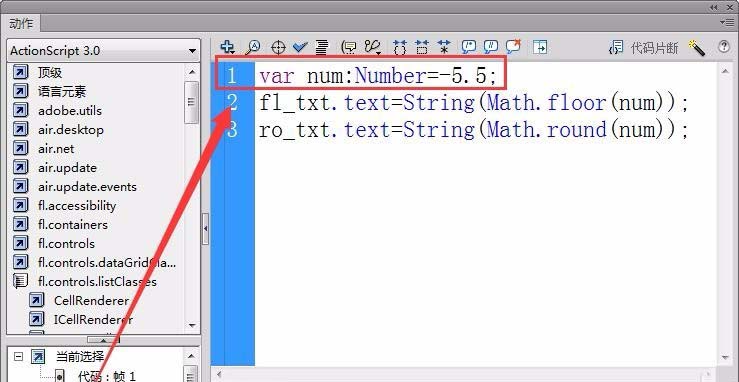
Task: Open the 代码片断 code snippets panel
Action: [644, 47]
